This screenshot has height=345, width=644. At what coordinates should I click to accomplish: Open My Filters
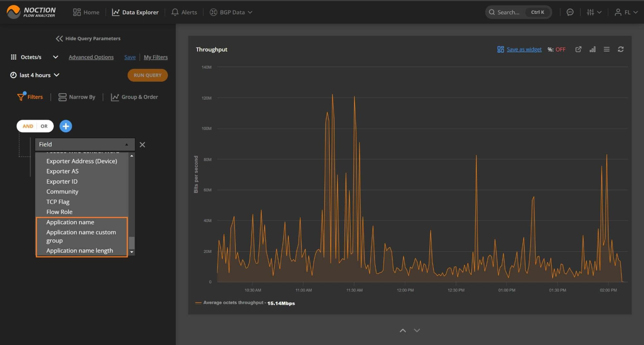coord(156,57)
